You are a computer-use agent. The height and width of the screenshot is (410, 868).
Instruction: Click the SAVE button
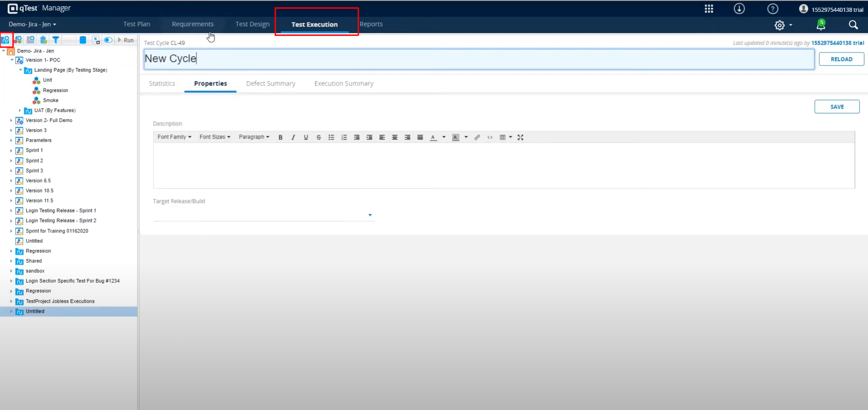click(837, 107)
